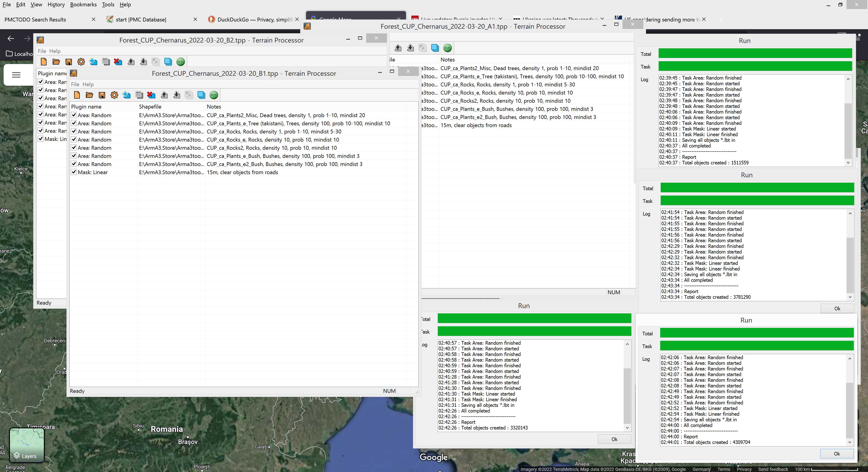Toggle checkbox for CUP_ca_Plants_e_Tree task in B1
Image resolution: width=868 pixels, height=472 pixels.
[x=74, y=123]
